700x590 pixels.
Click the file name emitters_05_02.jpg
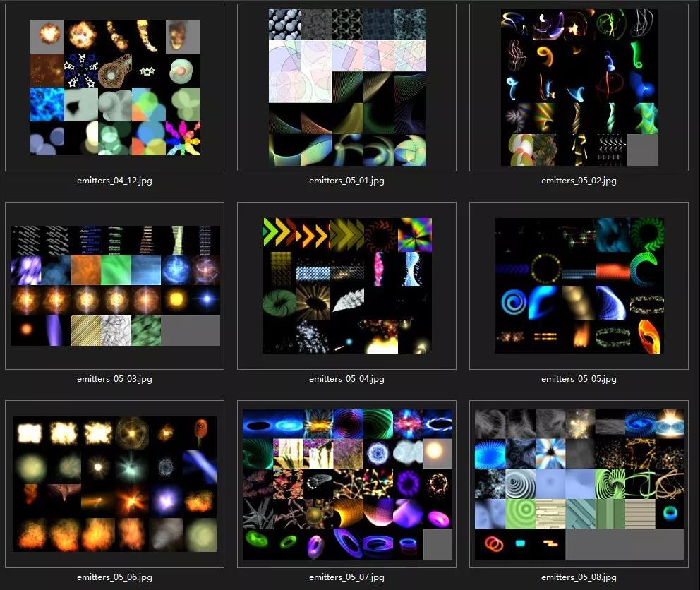(x=579, y=181)
